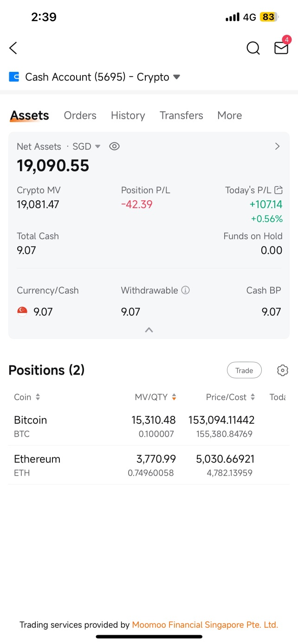
Task: Open the mail inbox with 4 notifications
Action: (282, 46)
